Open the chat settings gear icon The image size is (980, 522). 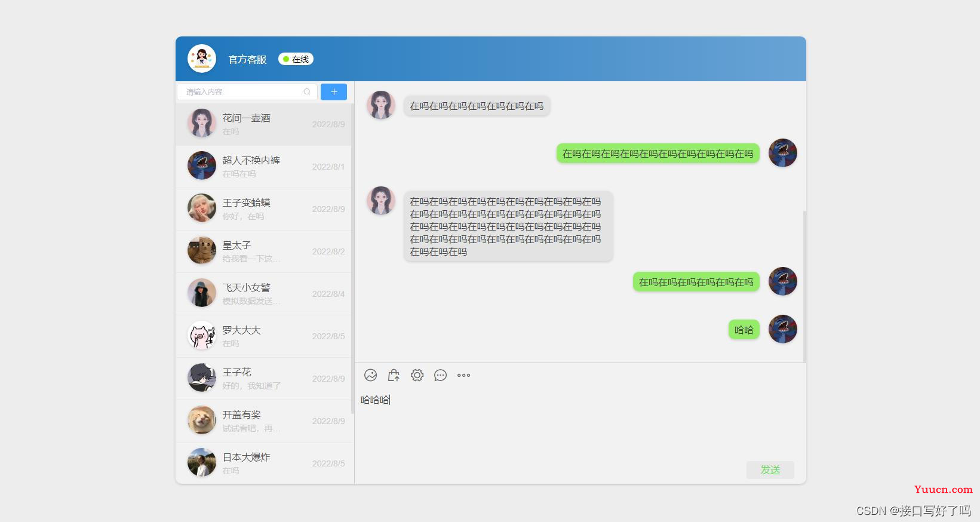tap(417, 375)
